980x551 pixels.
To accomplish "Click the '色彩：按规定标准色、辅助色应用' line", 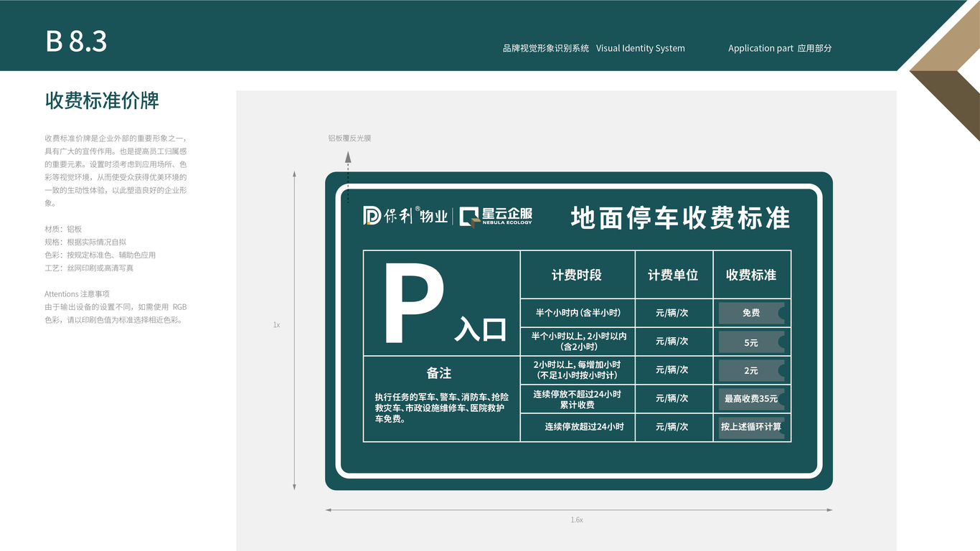I will [x=100, y=255].
